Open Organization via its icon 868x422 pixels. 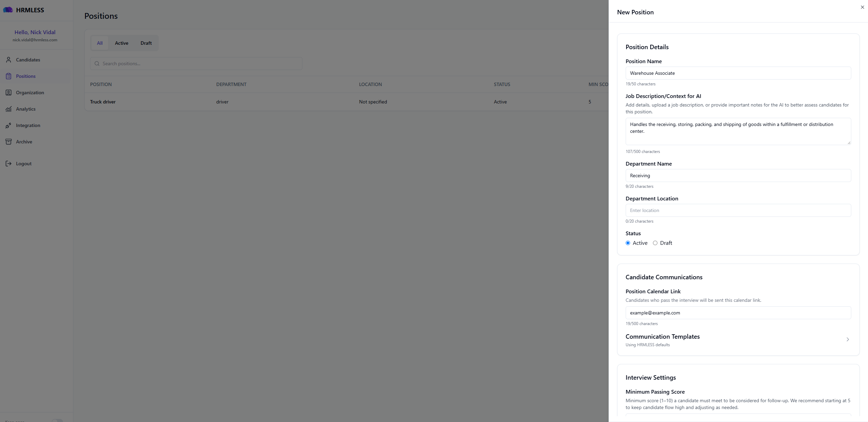pos(9,93)
